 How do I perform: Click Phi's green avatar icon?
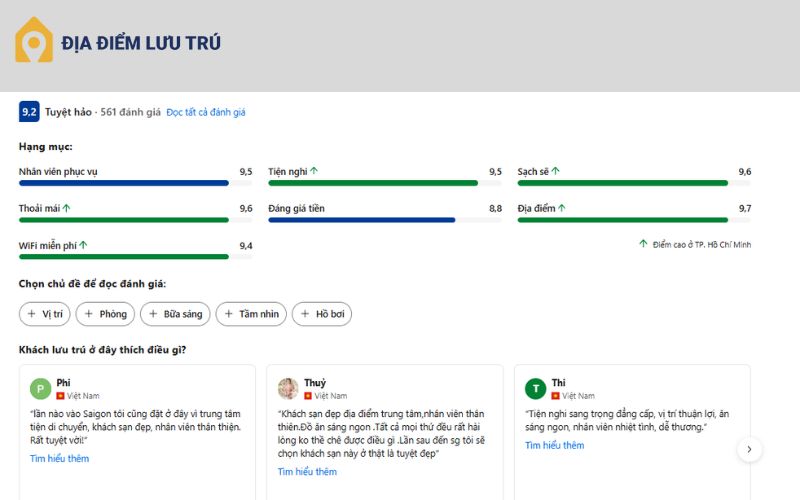40,389
